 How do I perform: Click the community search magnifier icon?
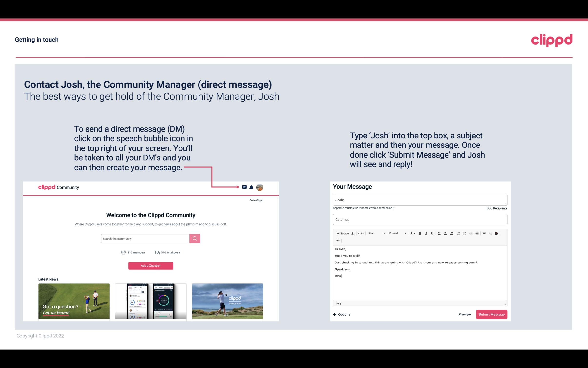[x=195, y=238]
